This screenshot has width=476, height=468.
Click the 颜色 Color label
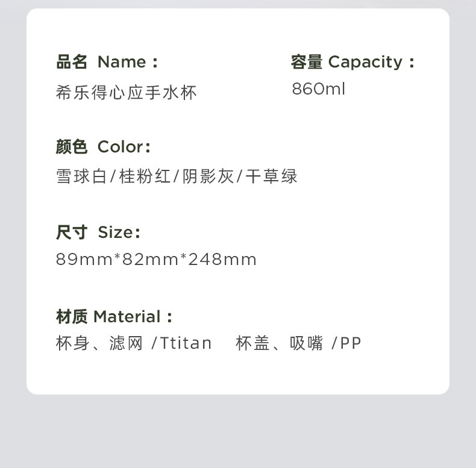point(103,147)
